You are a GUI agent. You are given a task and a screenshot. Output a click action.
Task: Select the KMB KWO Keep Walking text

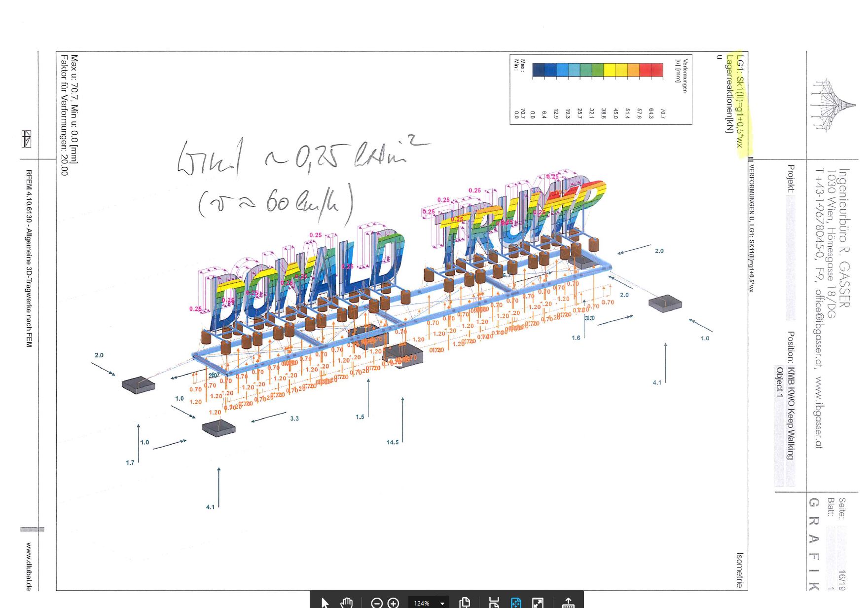tap(791, 413)
